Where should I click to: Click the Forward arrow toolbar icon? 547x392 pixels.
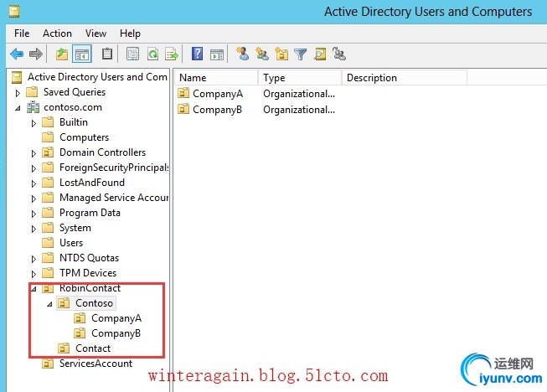pos(36,54)
